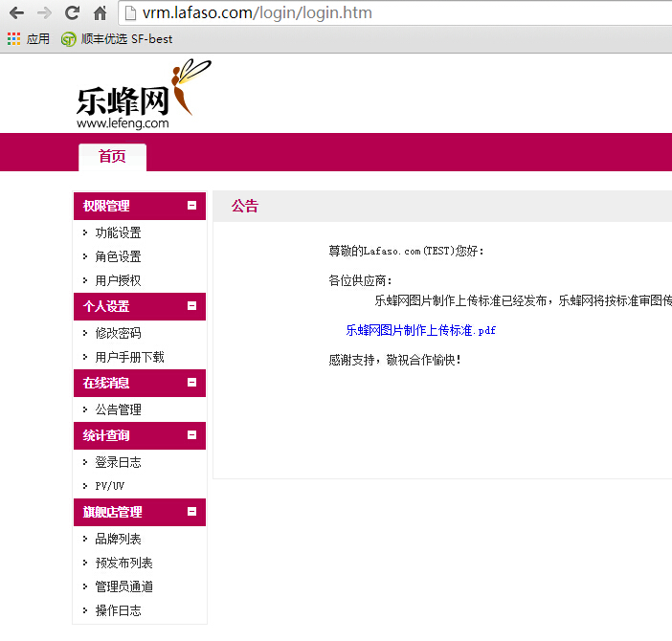The image size is (672, 641).
Task: Collapse the 权限管理 section
Action: (x=192, y=206)
